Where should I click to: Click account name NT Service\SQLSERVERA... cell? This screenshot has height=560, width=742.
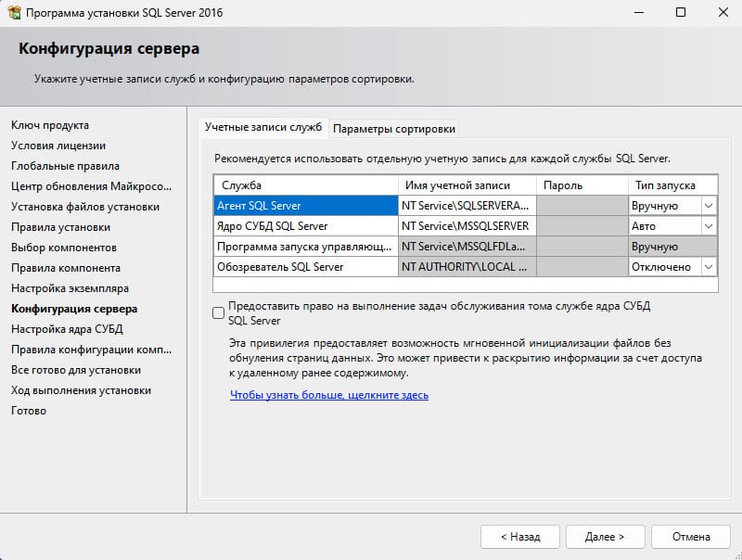tap(467, 206)
